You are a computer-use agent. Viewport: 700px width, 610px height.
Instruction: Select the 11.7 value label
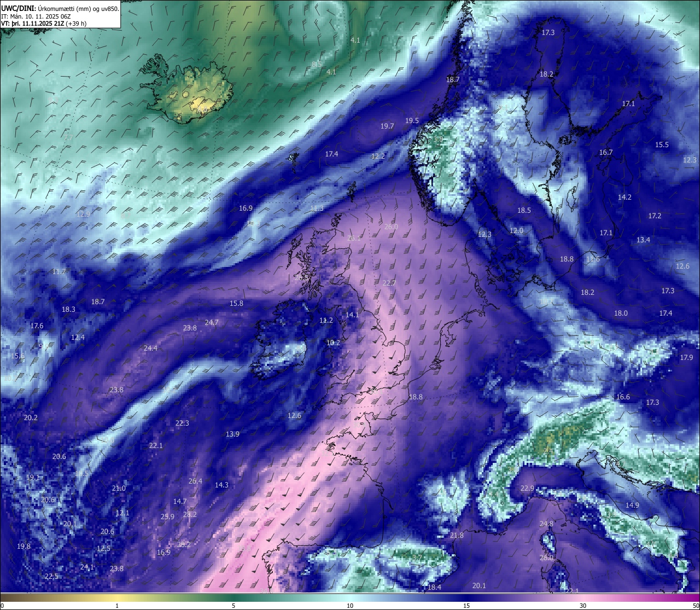[59, 271]
